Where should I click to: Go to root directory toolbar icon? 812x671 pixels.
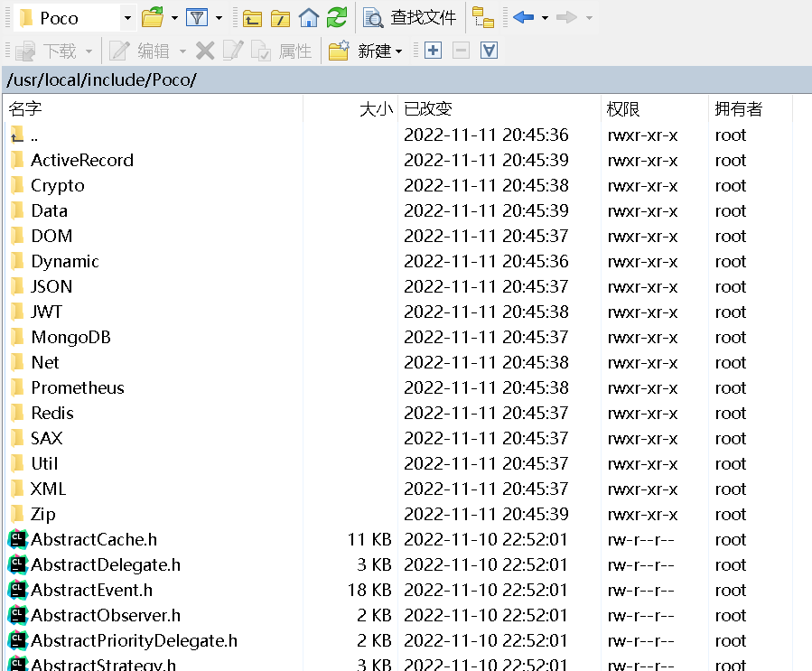(x=280, y=19)
